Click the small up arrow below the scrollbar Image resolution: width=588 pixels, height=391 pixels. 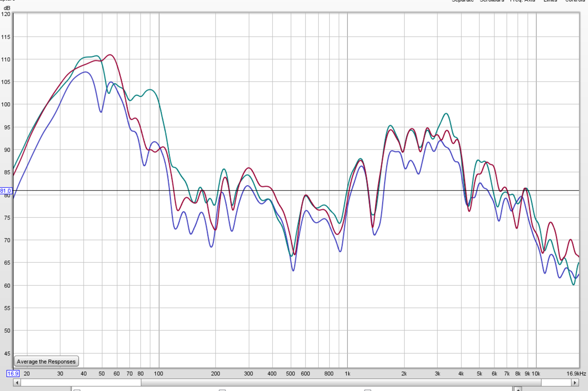[518, 389]
